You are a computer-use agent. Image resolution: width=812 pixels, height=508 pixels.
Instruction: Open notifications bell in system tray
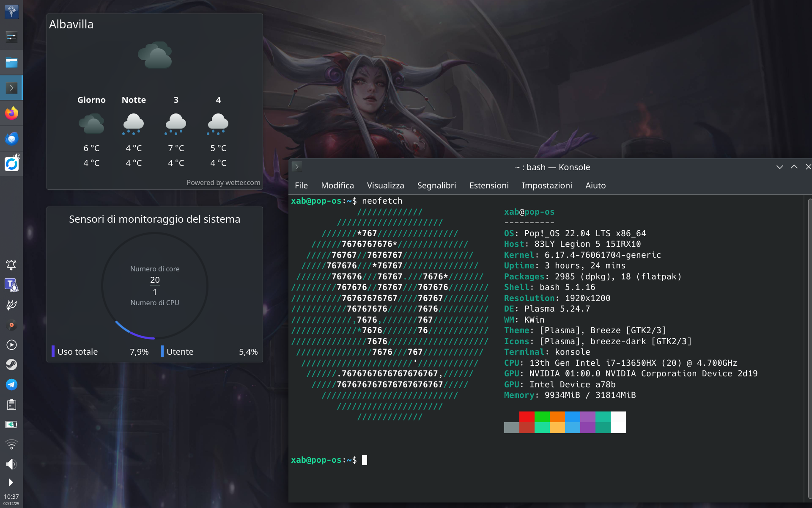pos(11,265)
